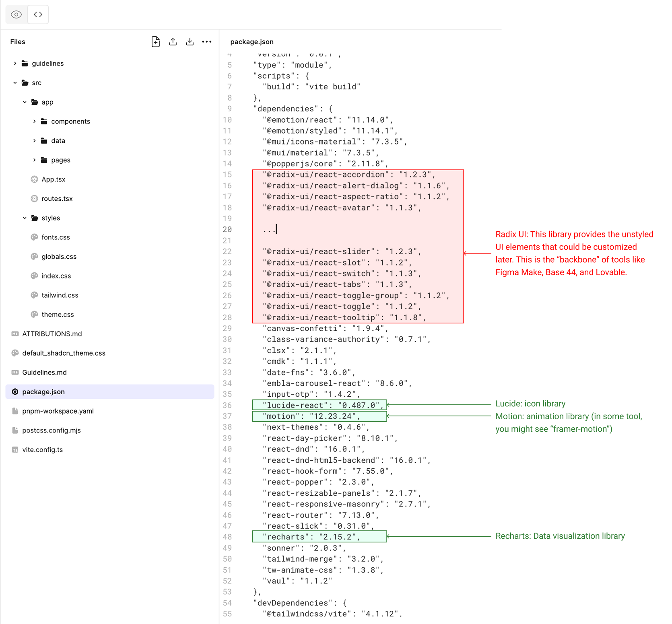This screenshot has width=672, height=624.
Task: Click the "@mui/material" dependency line
Action: [x=321, y=152]
